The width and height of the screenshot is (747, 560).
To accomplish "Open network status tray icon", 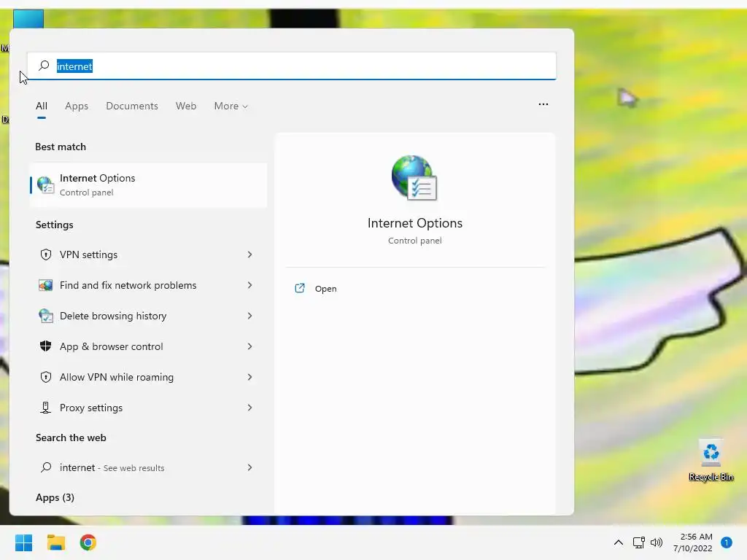I will tap(638, 542).
